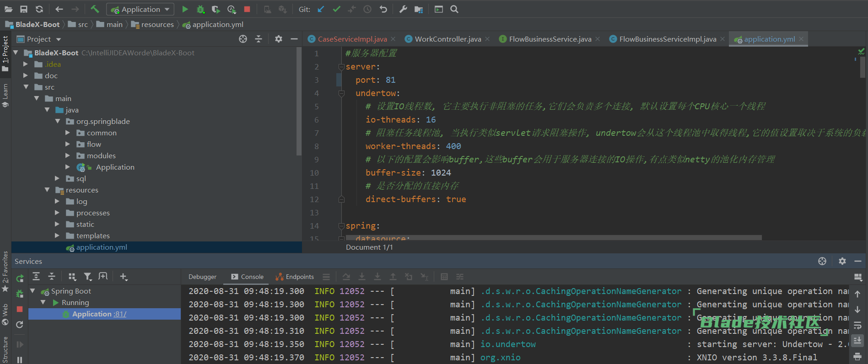Save all files via the floppy disk icon
This screenshot has width=868, height=364.
tap(24, 9)
